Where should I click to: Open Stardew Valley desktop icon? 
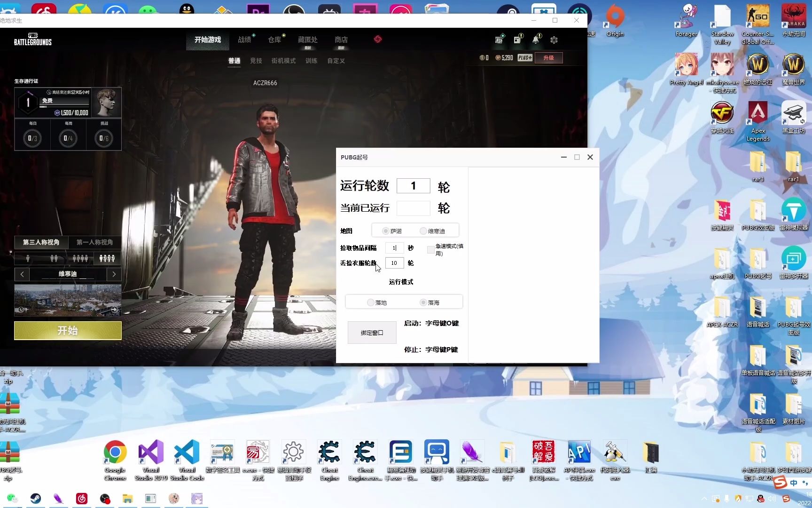coord(722,25)
